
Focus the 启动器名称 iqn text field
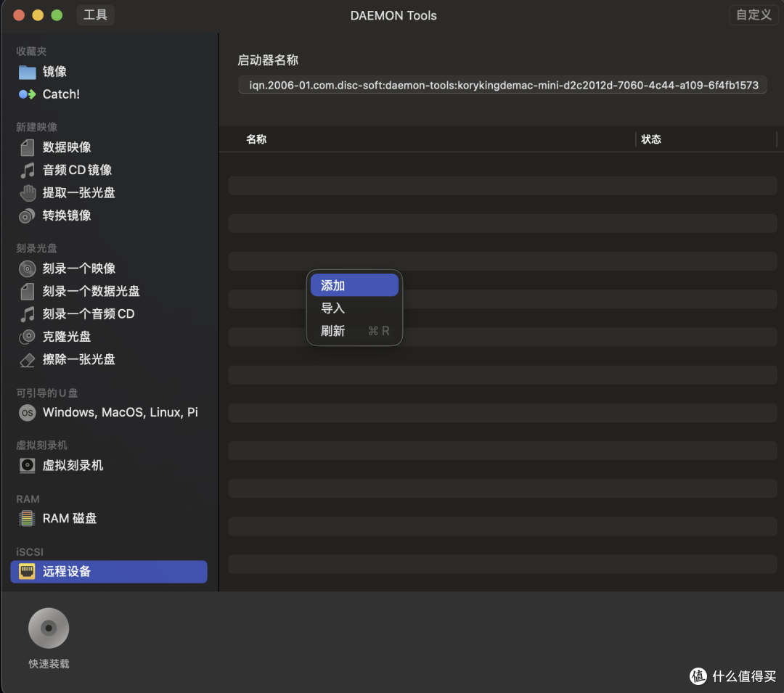pyautogui.click(x=502, y=85)
